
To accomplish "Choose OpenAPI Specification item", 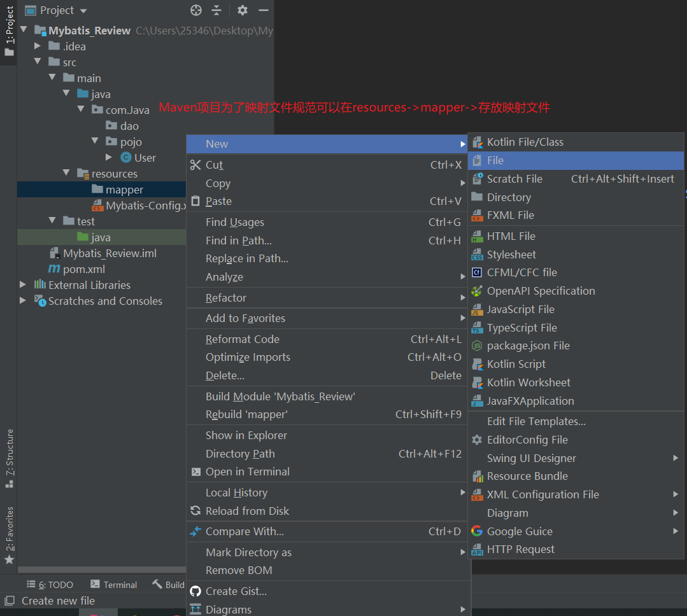I will click(576, 291).
